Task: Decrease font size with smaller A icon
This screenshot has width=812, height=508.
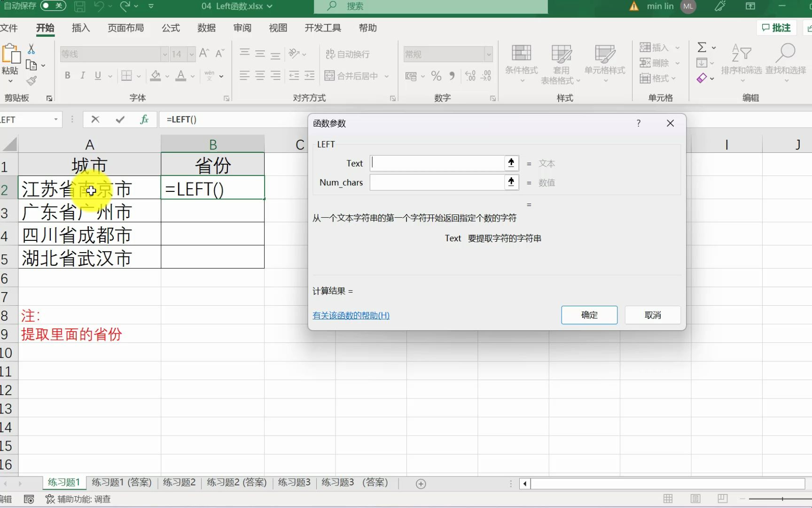Action: pos(219,54)
